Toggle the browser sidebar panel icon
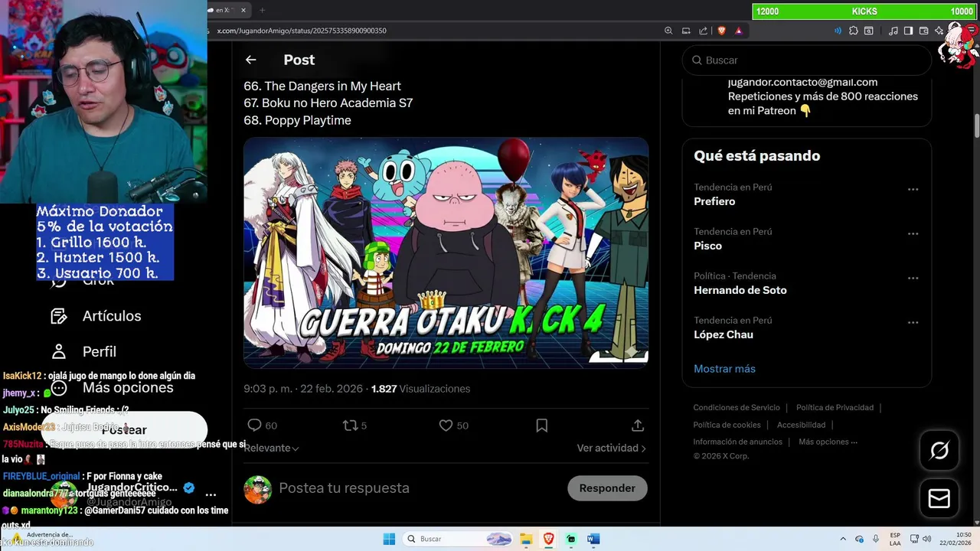 [908, 31]
